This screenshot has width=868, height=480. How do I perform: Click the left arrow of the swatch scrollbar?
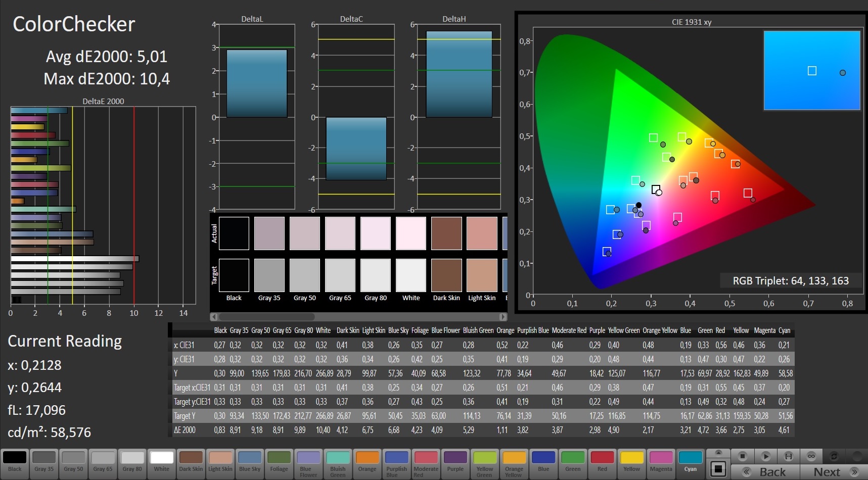(214, 317)
